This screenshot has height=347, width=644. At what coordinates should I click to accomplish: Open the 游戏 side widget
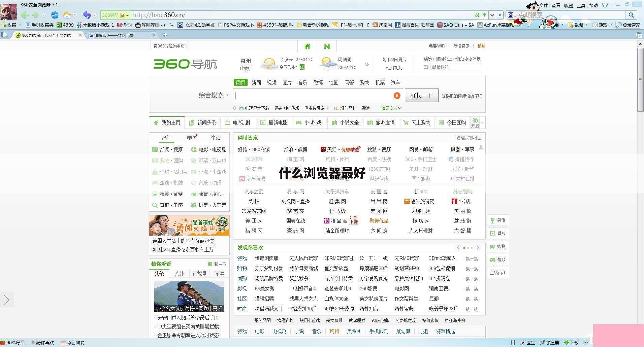point(498,259)
